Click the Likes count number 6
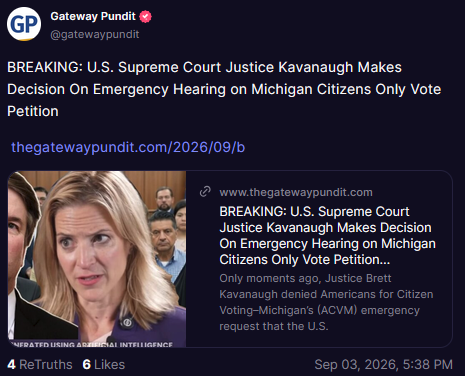Screen dimensions: 465x376 coord(87,364)
